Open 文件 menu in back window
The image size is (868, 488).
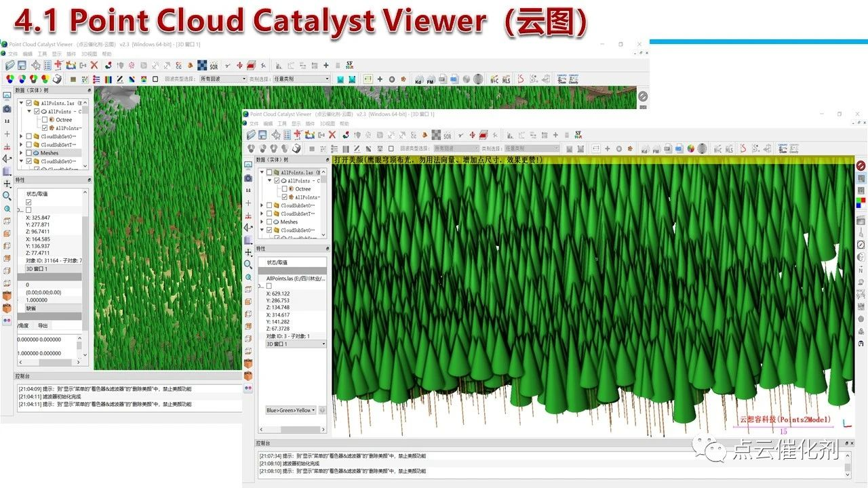(x=13, y=54)
